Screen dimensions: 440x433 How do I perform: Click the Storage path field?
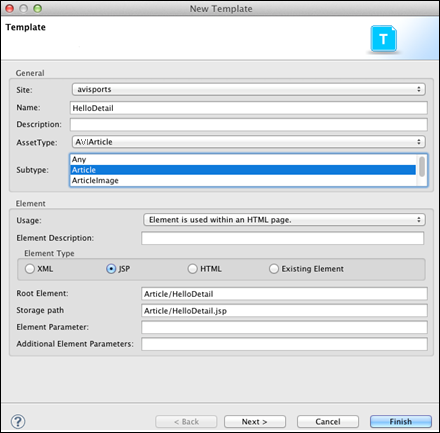click(x=284, y=311)
